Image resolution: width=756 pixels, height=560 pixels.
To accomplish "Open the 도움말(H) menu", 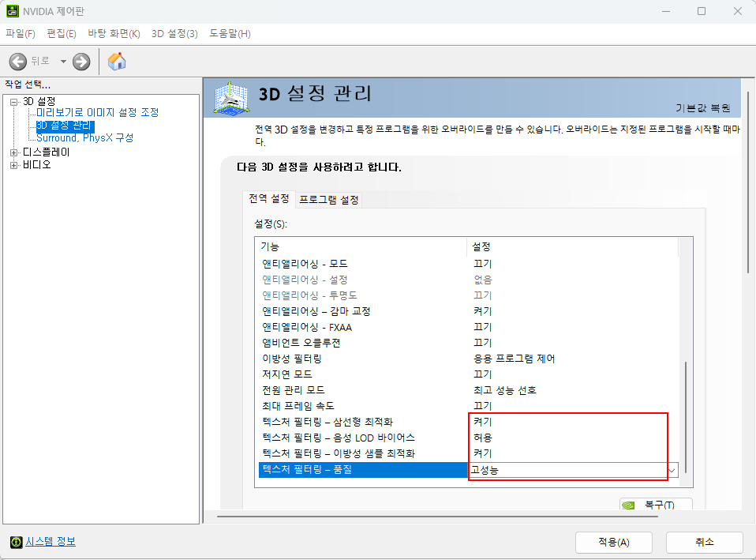I will point(230,34).
